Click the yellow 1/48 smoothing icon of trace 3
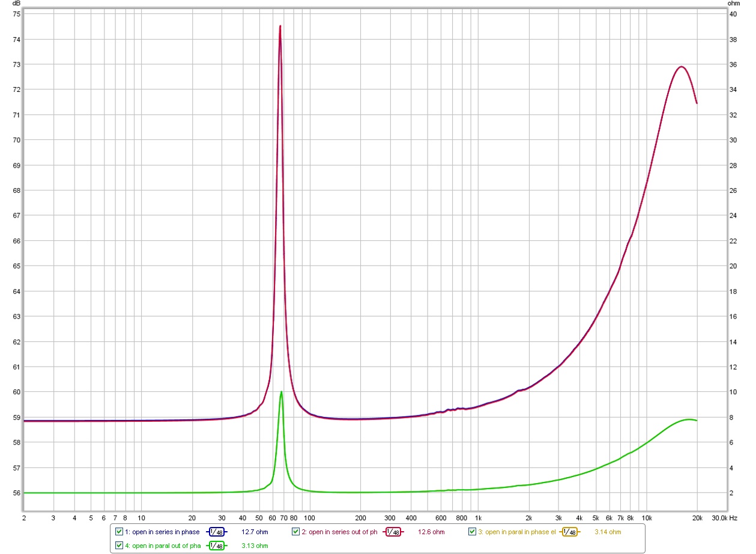The image size is (756, 554). click(x=570, y=532)
